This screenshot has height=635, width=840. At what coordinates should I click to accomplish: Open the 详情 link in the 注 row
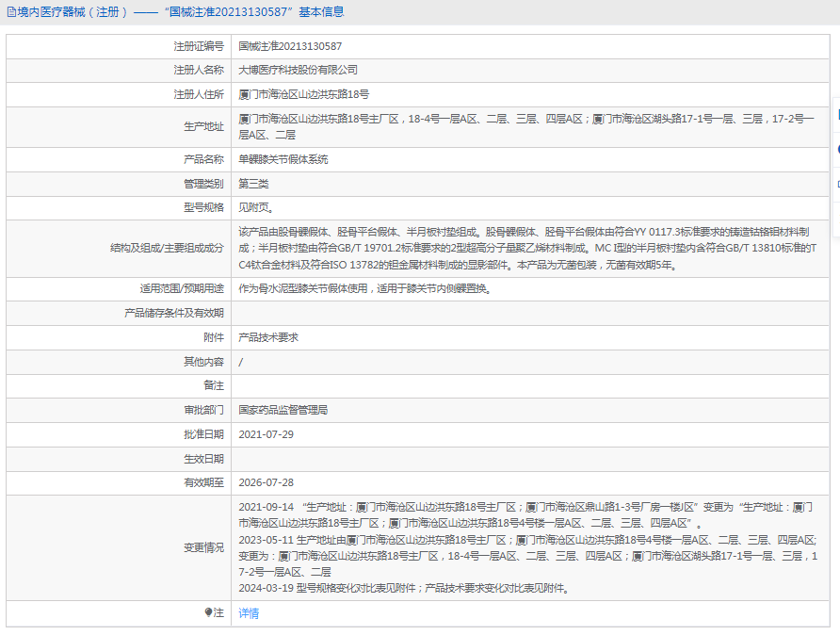click(x=249, y=613)
